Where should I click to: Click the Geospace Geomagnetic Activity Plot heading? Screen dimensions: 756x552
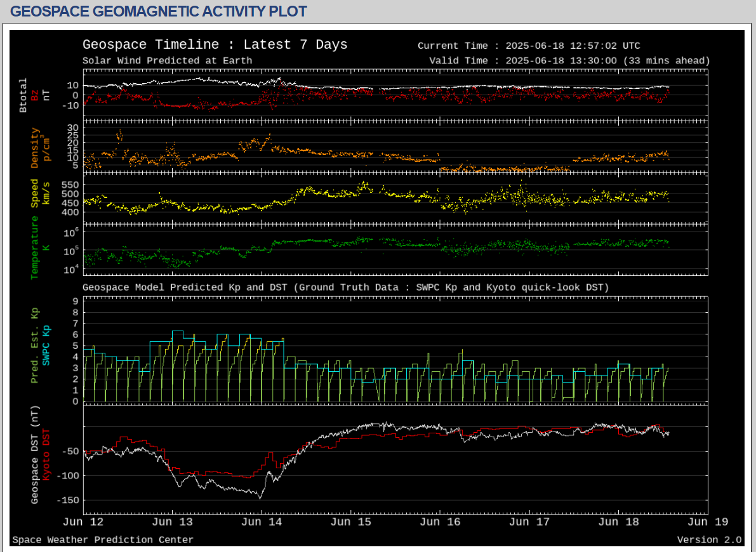coord(158,11)
